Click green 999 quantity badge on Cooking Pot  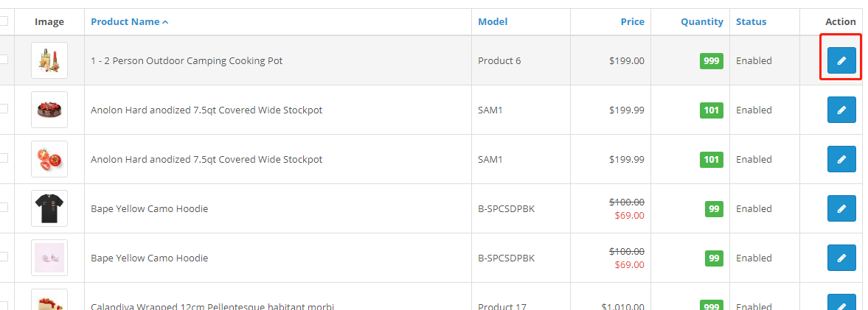[711, 61]
